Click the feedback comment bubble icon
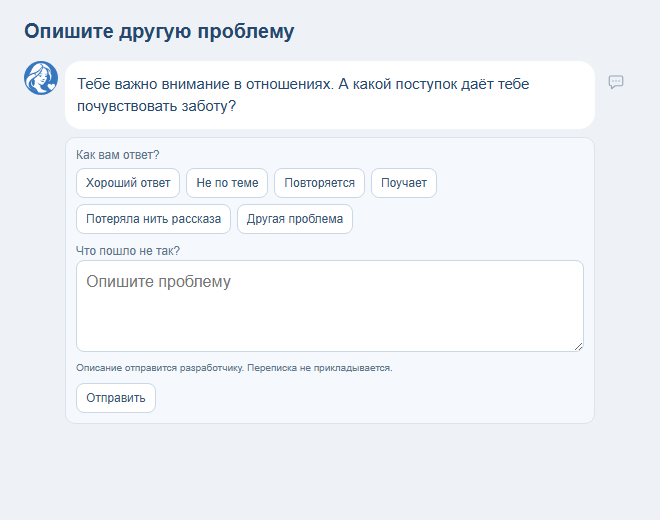The height and width of the screenshot is (520, 660). click(616, 82)
